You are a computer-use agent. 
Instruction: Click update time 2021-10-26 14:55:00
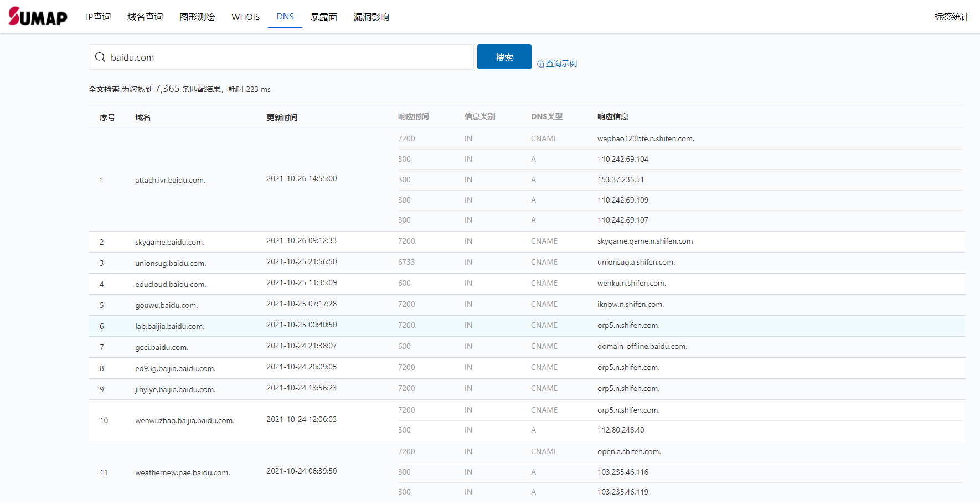(x=302, y=179)
